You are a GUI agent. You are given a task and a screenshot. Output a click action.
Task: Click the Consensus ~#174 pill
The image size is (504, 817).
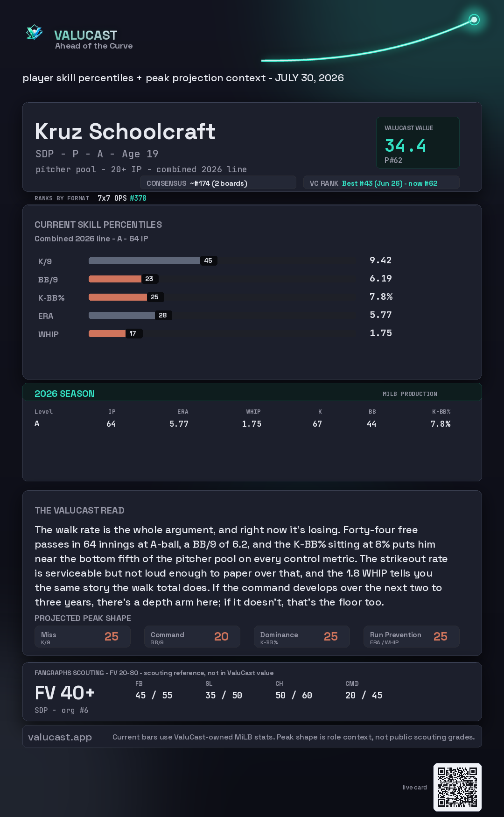click(x=218, y=183)
